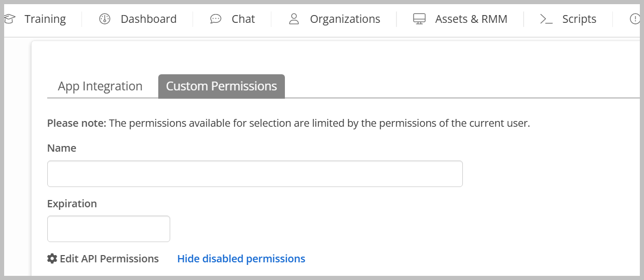644x280 pixels.
Task: Open the Training menu item
Action: (45, 19)
